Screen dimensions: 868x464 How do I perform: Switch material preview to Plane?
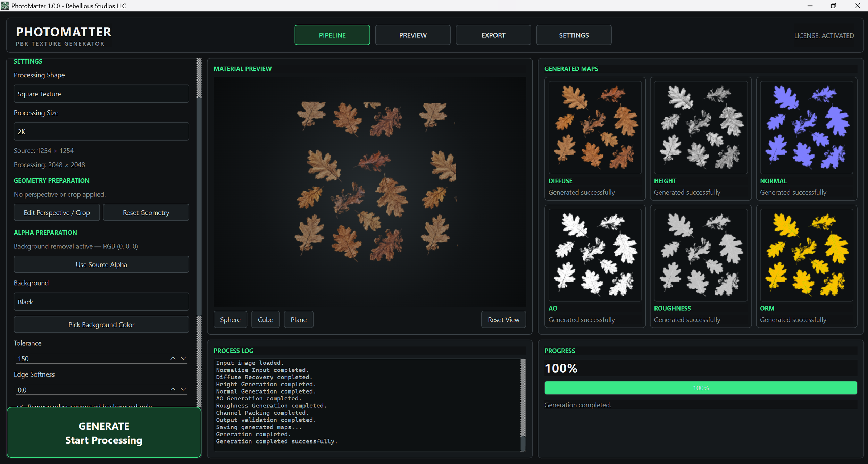[x=299, y=319]
